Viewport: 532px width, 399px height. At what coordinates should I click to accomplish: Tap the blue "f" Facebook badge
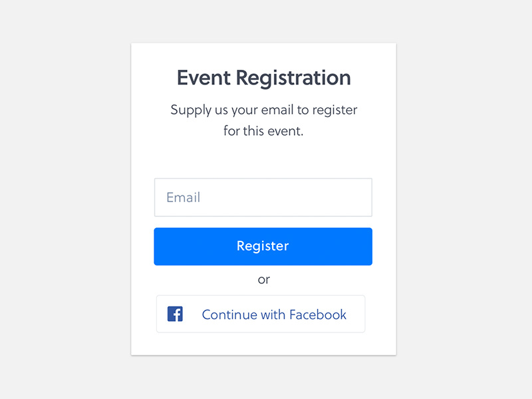click(175, 314)
